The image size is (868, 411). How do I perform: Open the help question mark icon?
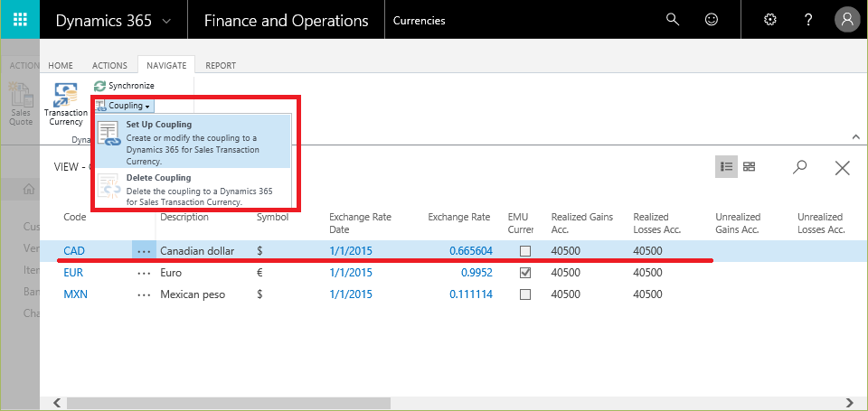(807, 20)
